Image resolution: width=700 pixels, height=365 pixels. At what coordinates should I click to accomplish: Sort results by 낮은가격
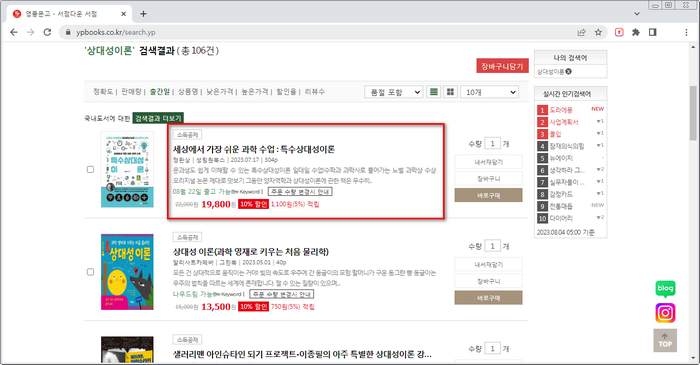220,91
